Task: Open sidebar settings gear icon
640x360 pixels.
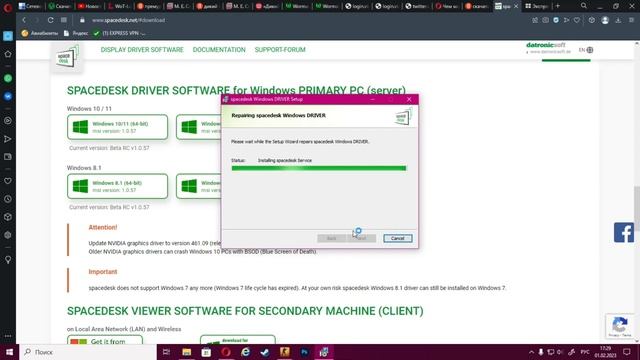Action: tap(8, 235)
